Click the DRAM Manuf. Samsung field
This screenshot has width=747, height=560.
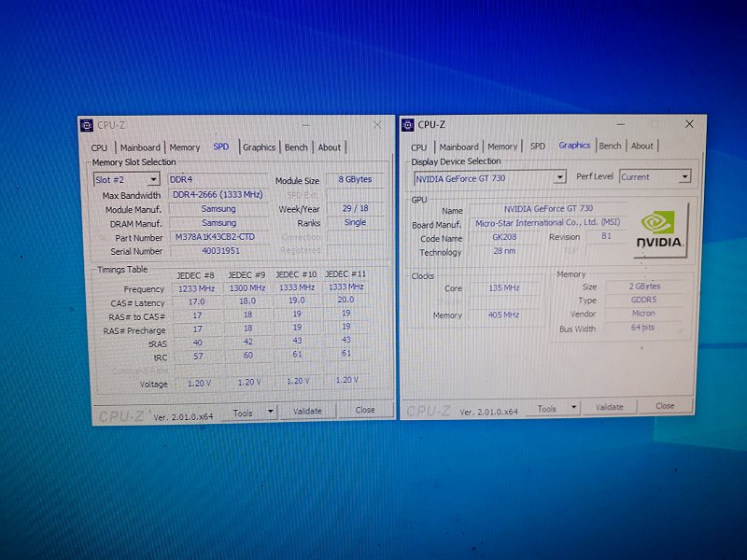click(218, 222)
